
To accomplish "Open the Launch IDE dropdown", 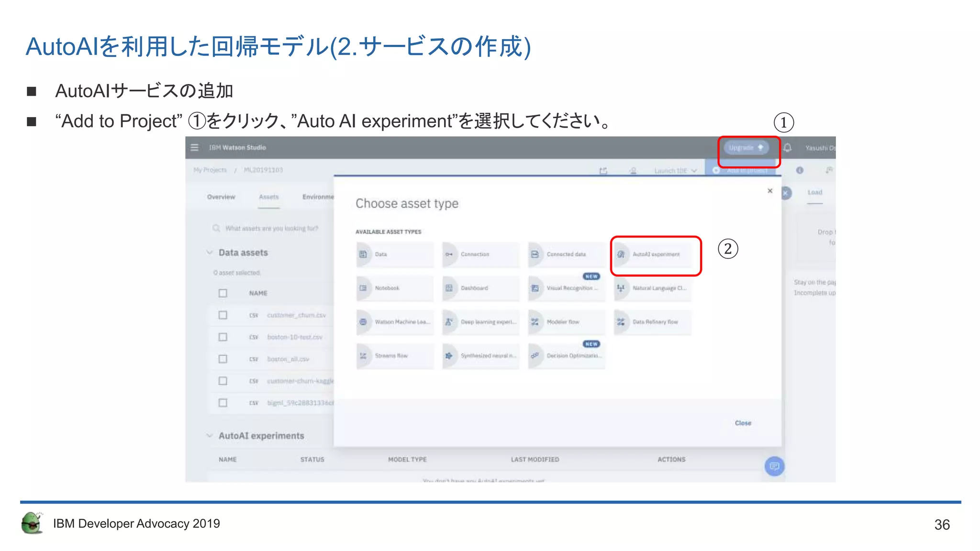I will coord(676,171).
